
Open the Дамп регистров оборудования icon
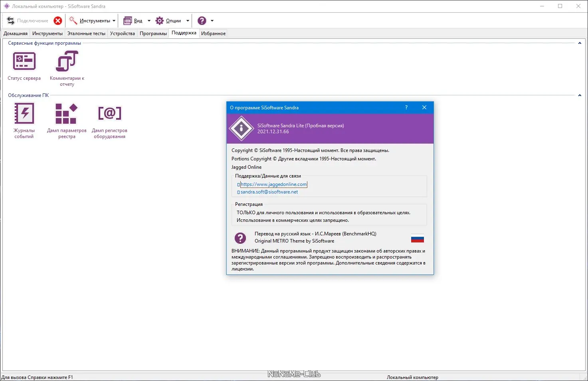[x=110, y=113]
